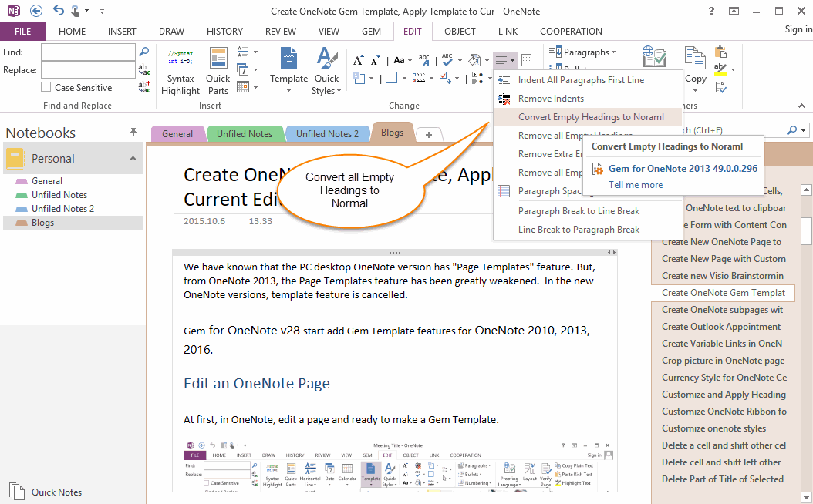Open the calendar insert dropdown arrow

(x=255, y=87)
